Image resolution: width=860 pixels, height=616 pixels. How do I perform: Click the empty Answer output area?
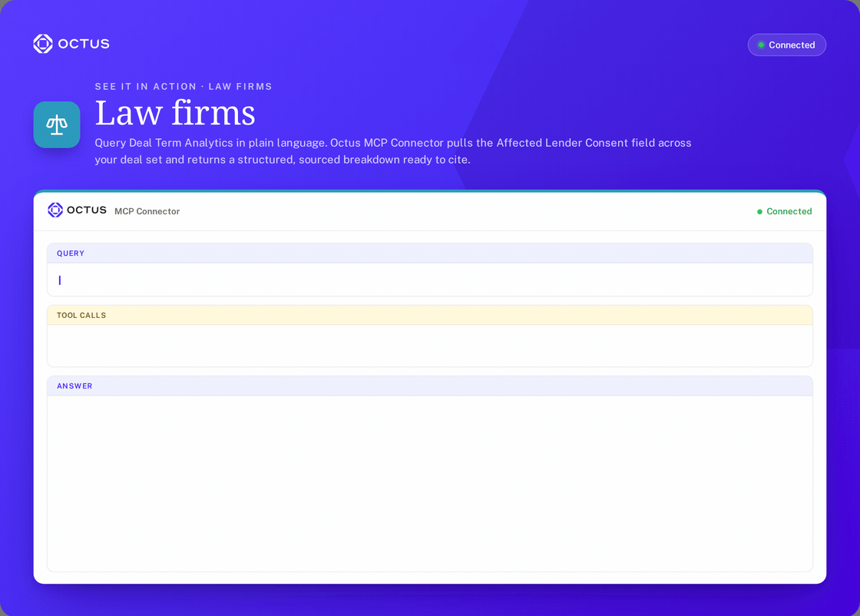(x=430, y=483)
